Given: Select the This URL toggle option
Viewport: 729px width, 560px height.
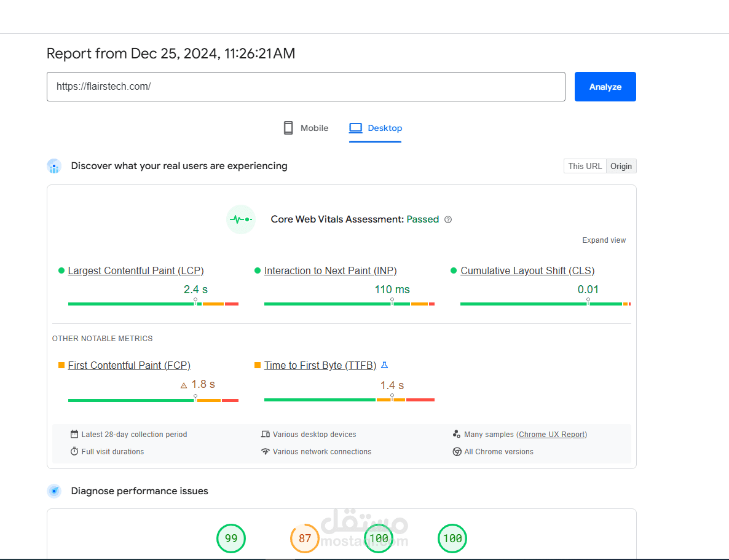Looking at the screenshot, I should (585, 166).
